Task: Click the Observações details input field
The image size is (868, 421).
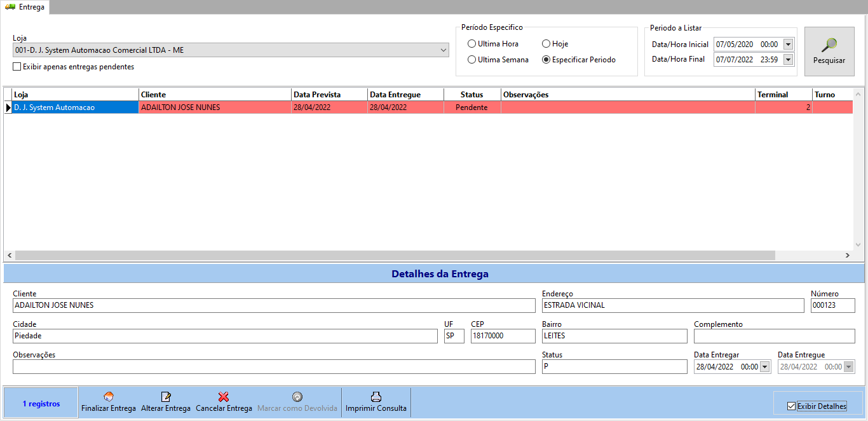Action: 274,366
